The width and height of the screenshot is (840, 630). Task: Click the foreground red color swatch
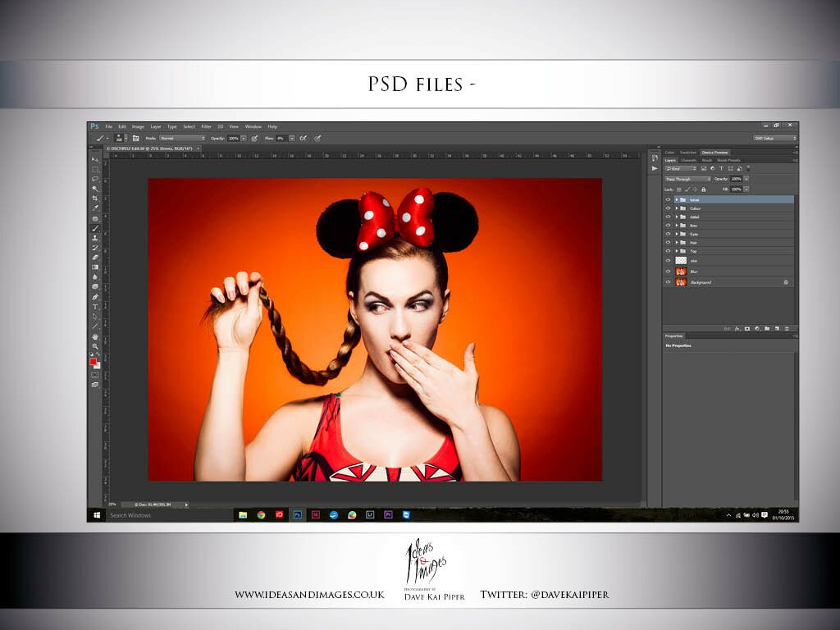coord(93,362)
